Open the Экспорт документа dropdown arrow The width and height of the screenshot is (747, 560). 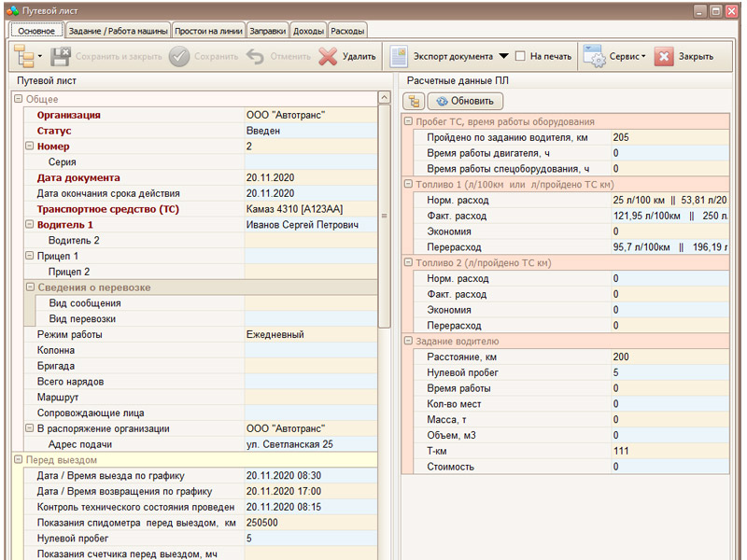coord(503,56)
